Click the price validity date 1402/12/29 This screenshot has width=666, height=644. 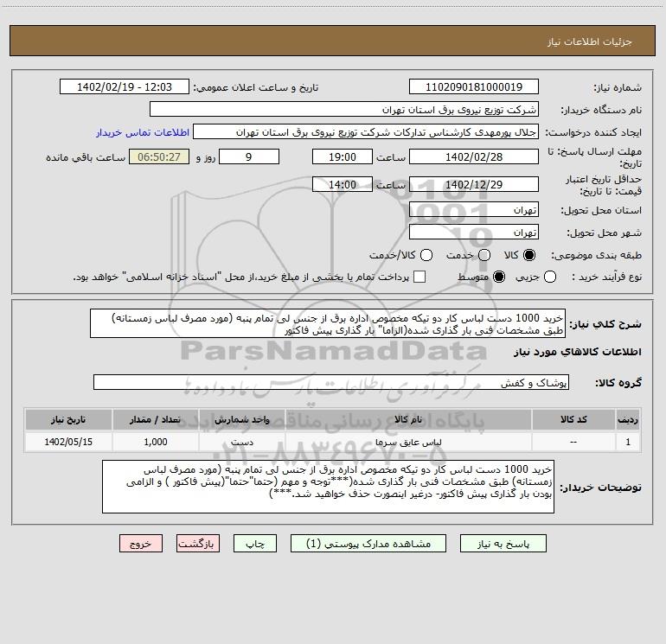[474, 185]
